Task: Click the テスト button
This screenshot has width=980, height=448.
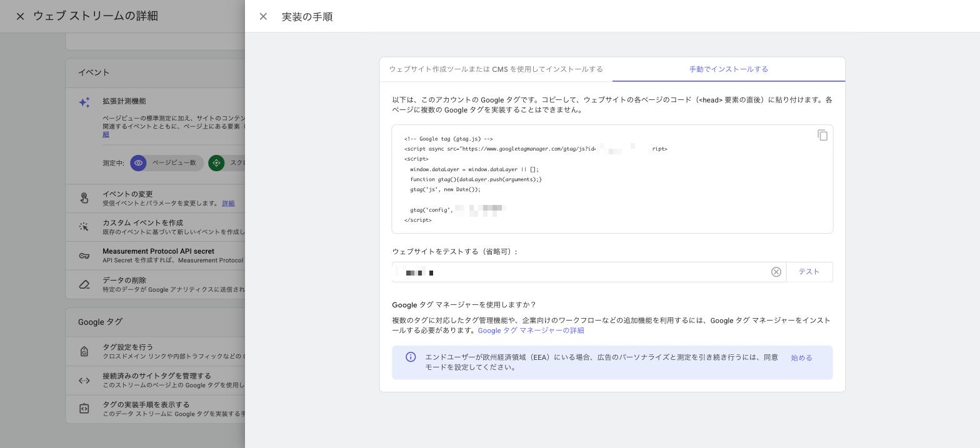Action: pyautogui.click(x=809, y=272)
